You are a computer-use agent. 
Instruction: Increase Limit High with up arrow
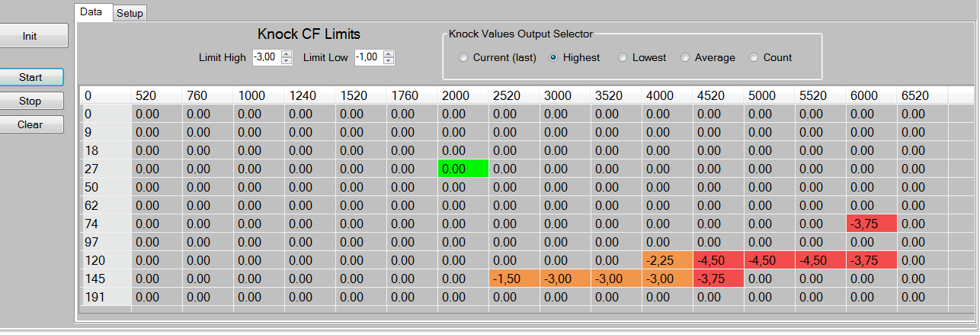[287, 53]
